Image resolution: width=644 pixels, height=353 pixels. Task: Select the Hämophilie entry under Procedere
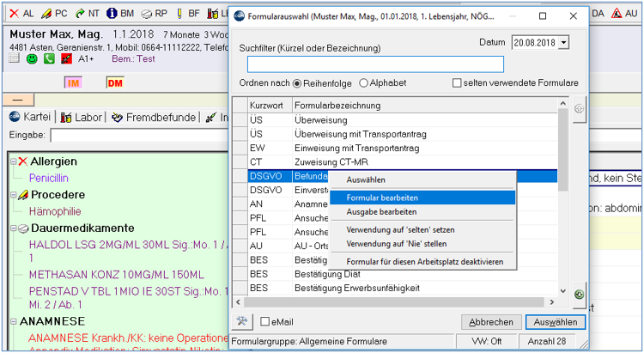[x=55, y=211]
